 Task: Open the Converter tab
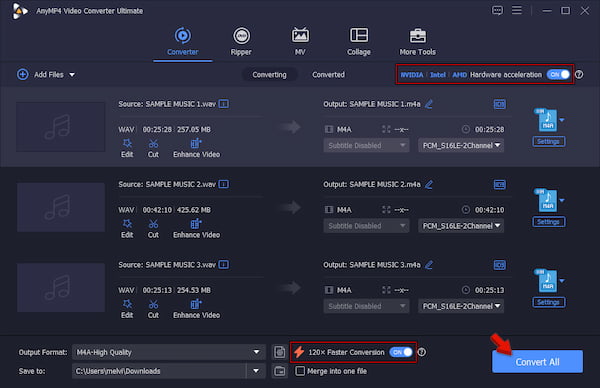(183, 42)
